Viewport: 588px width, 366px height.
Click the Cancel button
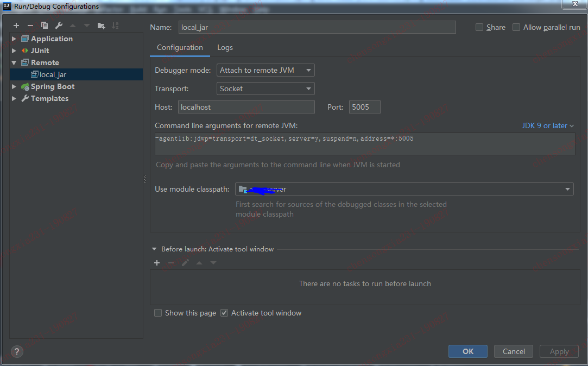[514, 351]
